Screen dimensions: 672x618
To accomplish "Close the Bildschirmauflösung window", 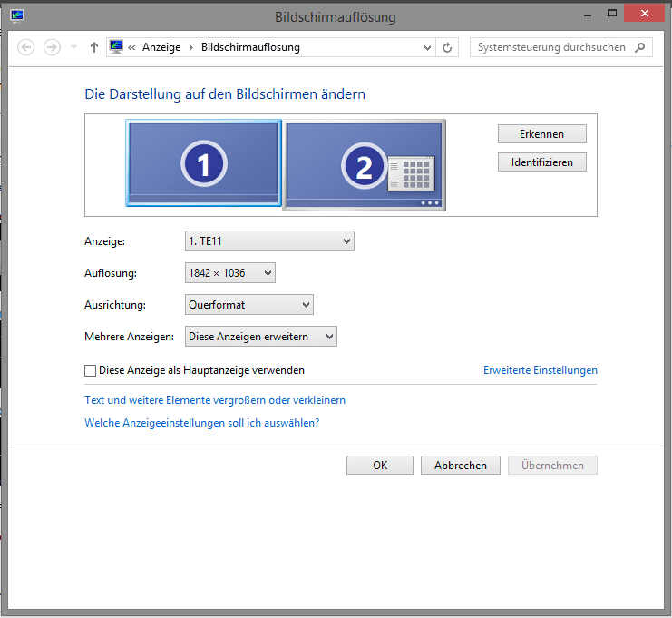I will point(645,14).
